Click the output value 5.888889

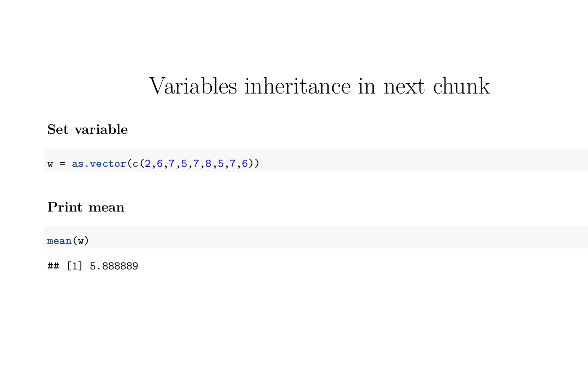coord(114,266)
